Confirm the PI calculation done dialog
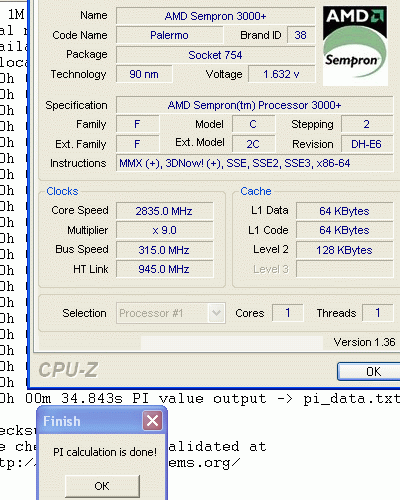The image size is (400, 500). point(102,486)
